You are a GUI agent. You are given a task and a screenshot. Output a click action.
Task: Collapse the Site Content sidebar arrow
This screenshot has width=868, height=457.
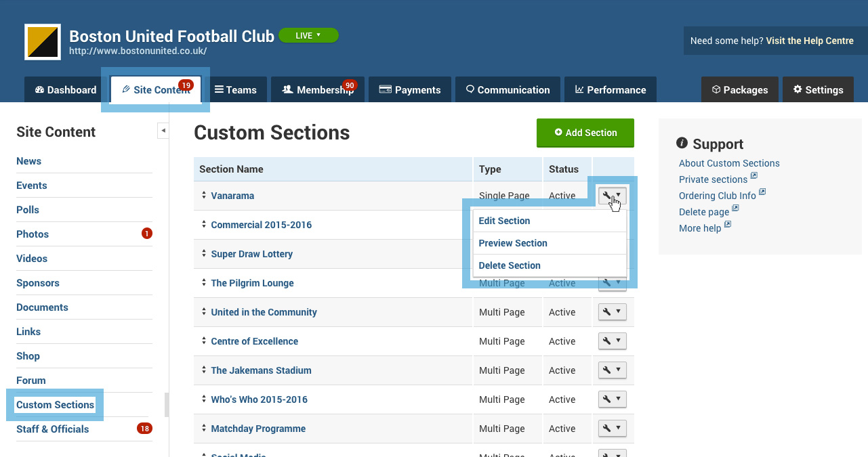click(x=163, y=130)
